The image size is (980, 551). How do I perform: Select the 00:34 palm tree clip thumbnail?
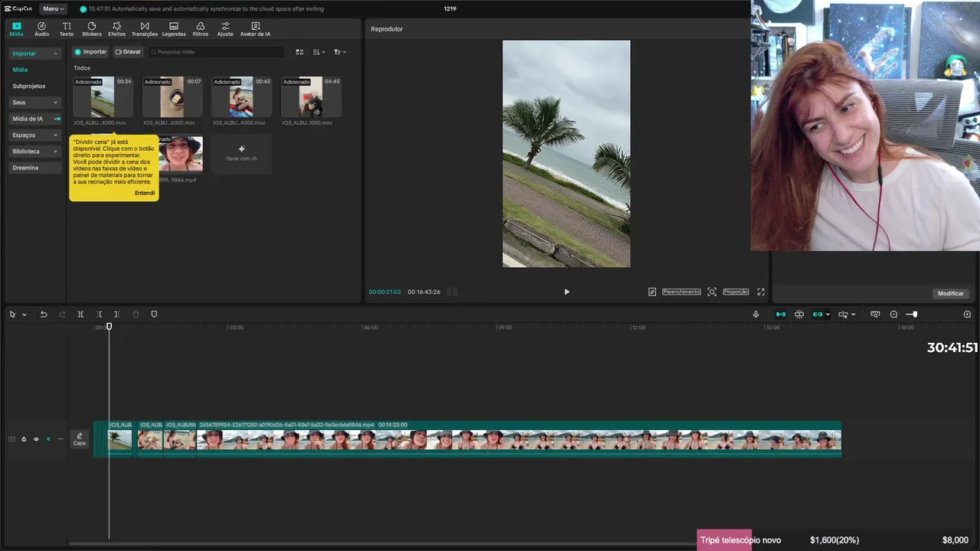point(103,96)
